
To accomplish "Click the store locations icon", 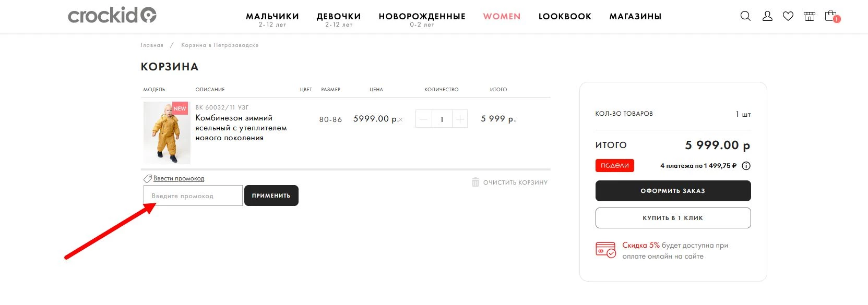I will (810, 16).
